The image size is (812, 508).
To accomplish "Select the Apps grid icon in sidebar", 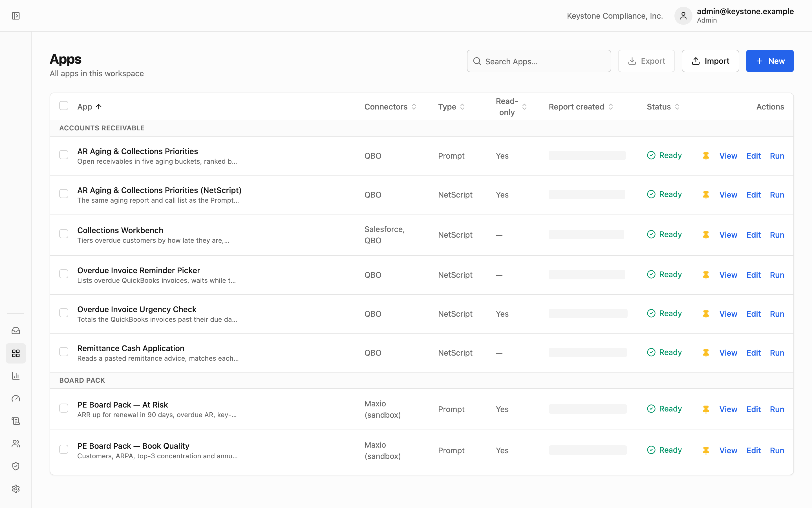I will point(16,353).
